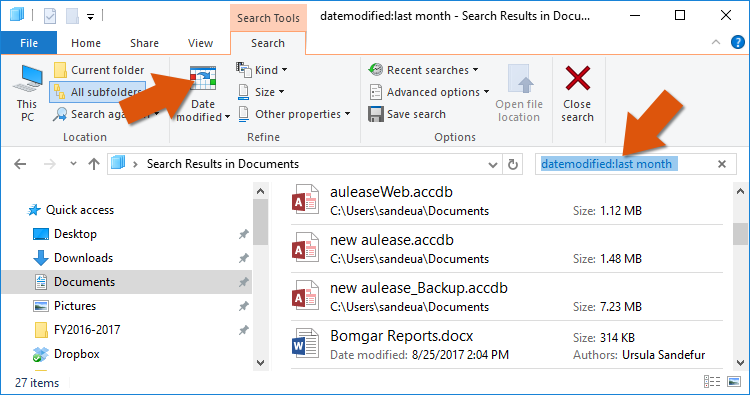Click the address bar path field
Screen dimensions: 750x395
click(305, 164)
